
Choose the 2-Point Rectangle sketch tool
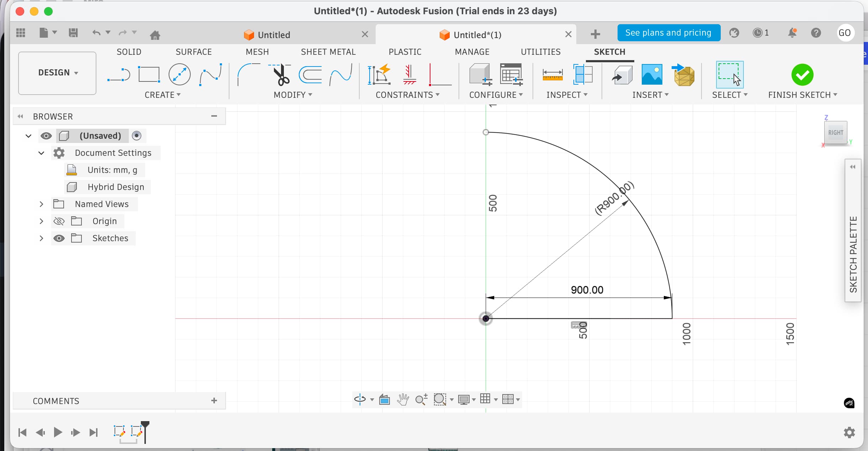click(149, 75)
